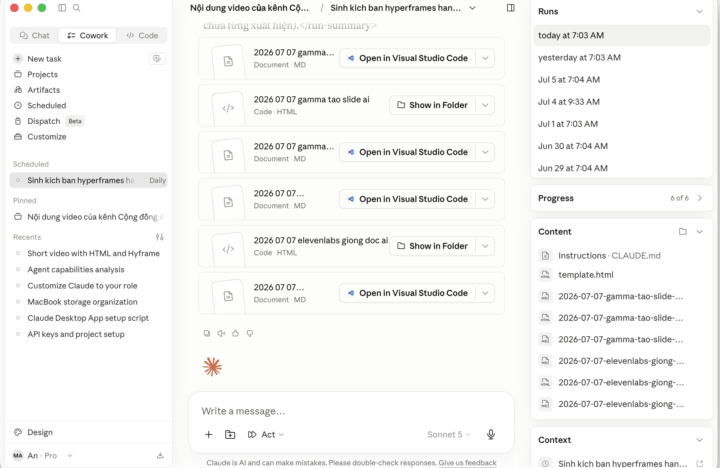The width and height of the screenshot is (720, 468).
Task: Click Show in Folder for gamma tao slide
Action: pos(433,105)
